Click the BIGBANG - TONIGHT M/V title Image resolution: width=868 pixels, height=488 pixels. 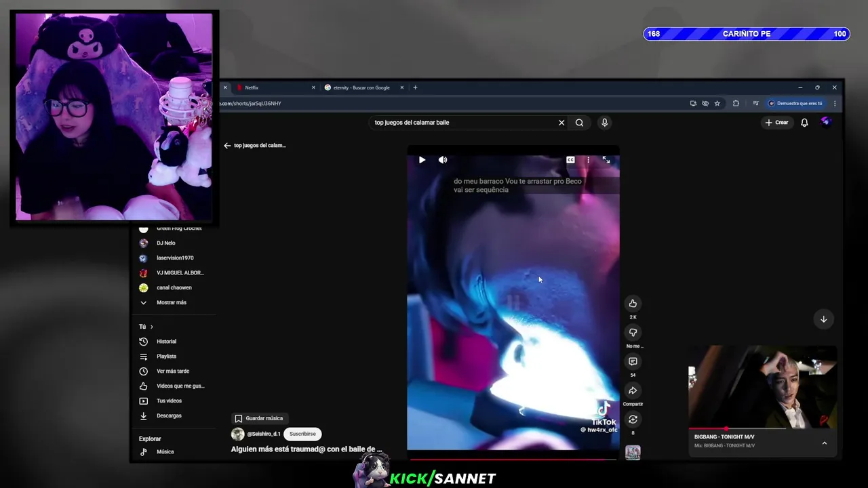pos(724,437)
